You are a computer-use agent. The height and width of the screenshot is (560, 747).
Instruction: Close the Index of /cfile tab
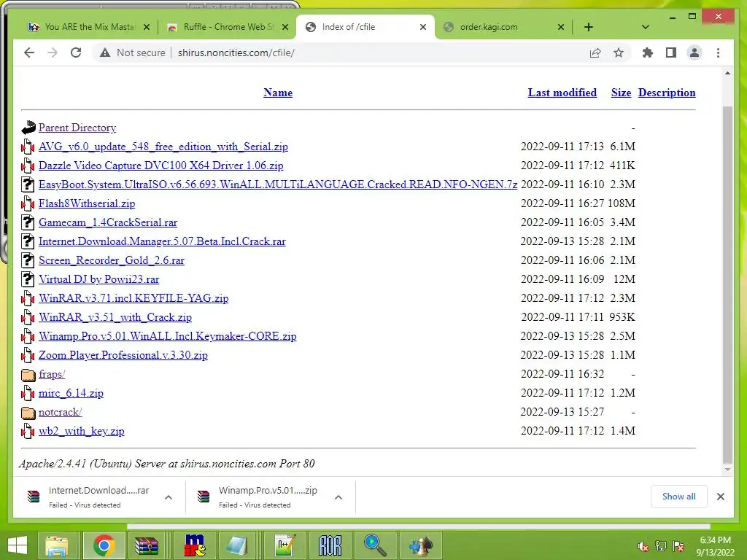pos(422,27)
